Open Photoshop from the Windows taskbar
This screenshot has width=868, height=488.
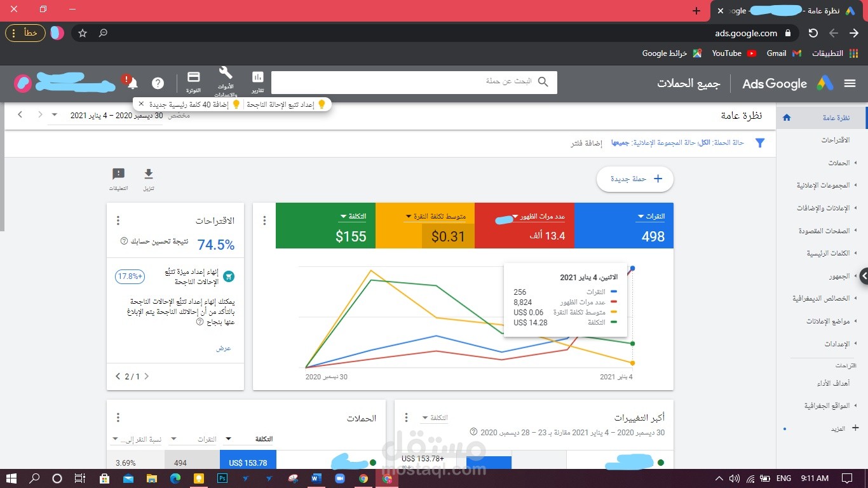coord(222,478)
